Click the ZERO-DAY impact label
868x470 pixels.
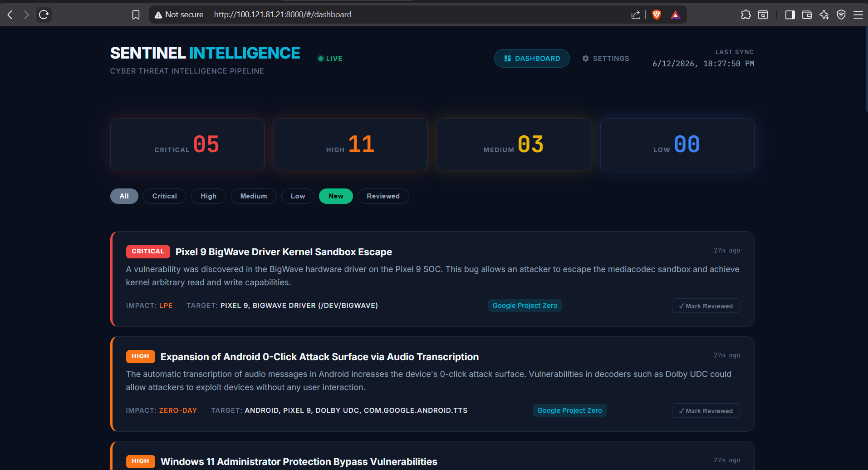click(178, 411)
